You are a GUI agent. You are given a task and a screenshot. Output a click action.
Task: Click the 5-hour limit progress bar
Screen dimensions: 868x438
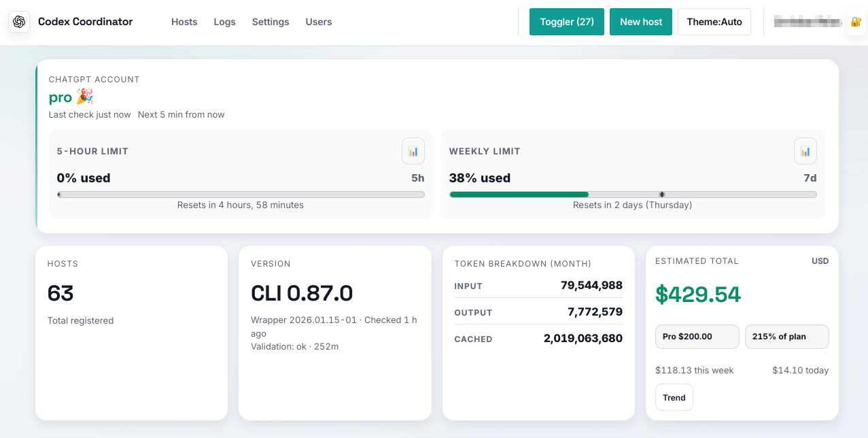(241, 195)
